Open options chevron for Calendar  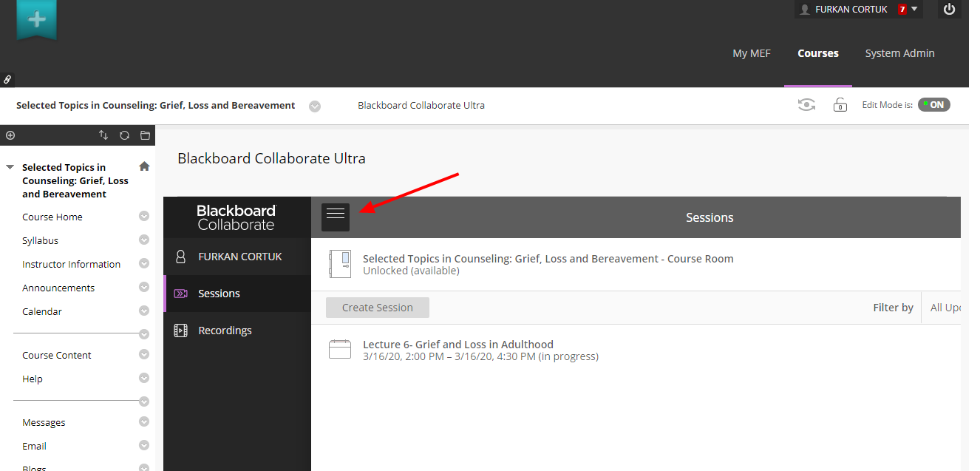(144, 311)
